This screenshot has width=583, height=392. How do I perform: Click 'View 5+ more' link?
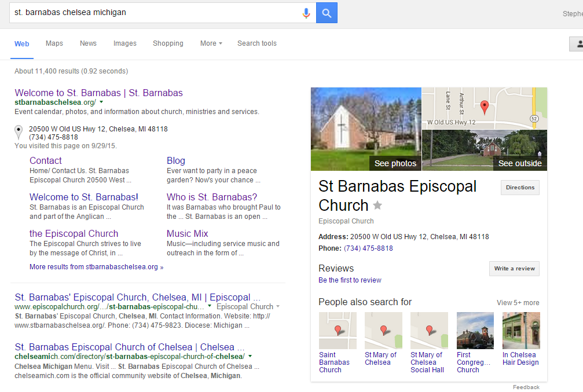[x=518, y=303]
